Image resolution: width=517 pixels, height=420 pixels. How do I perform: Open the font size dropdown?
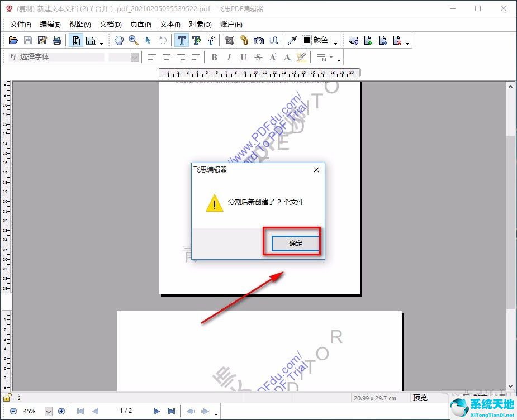(134, 58)
